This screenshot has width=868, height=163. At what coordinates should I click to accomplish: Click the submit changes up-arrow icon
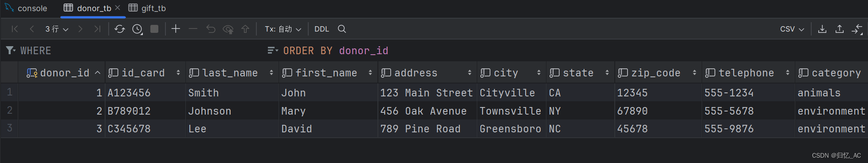point(245,29)
